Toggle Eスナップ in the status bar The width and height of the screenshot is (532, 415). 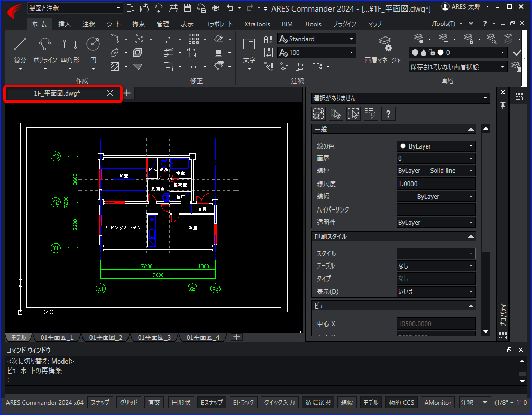pos(212,402)
